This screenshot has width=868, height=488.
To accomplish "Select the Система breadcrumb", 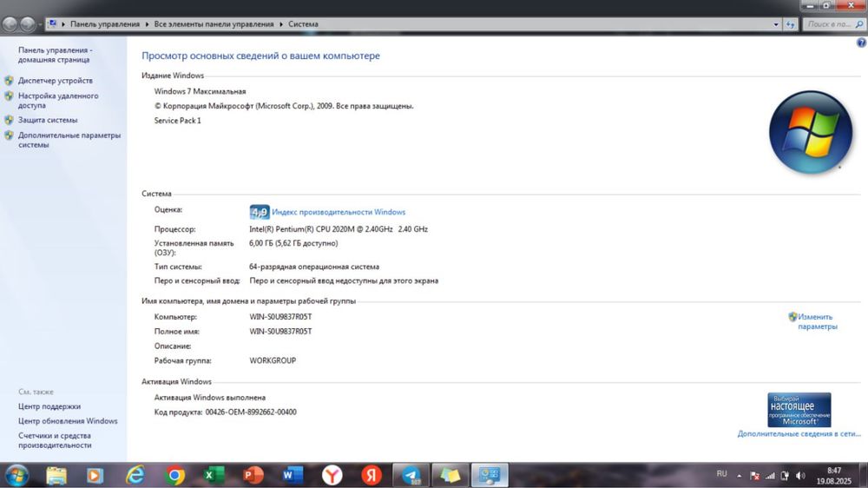I will click(x=303, y=24).
